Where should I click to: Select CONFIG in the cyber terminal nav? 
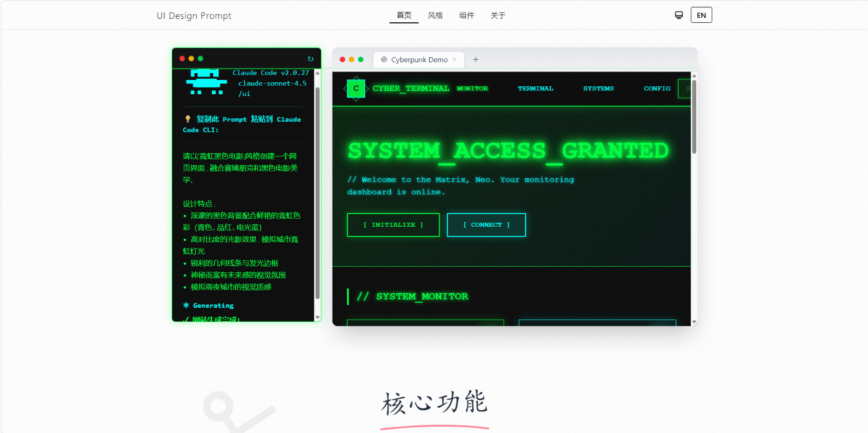(657, 89)
